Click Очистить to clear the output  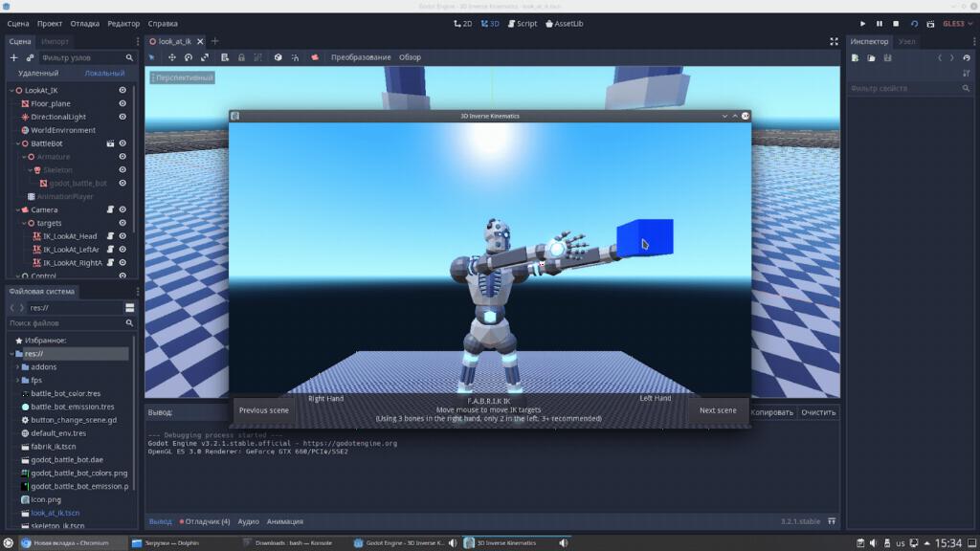coord(818,412)
